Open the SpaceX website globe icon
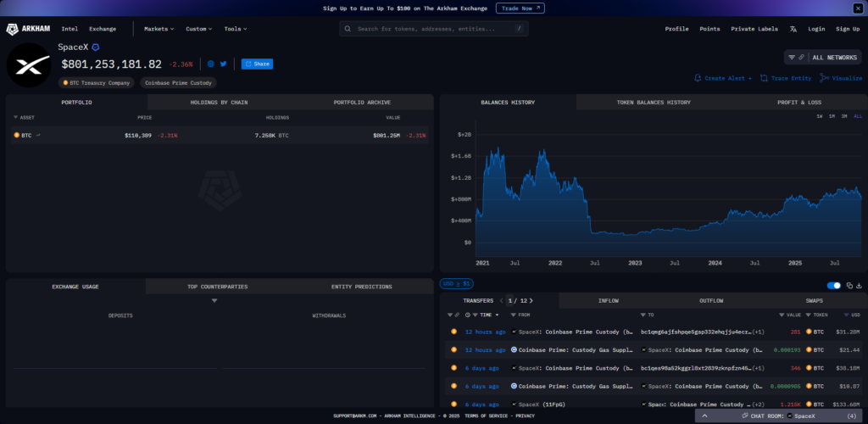The image size is (868, 424). (x=211, y=64)
